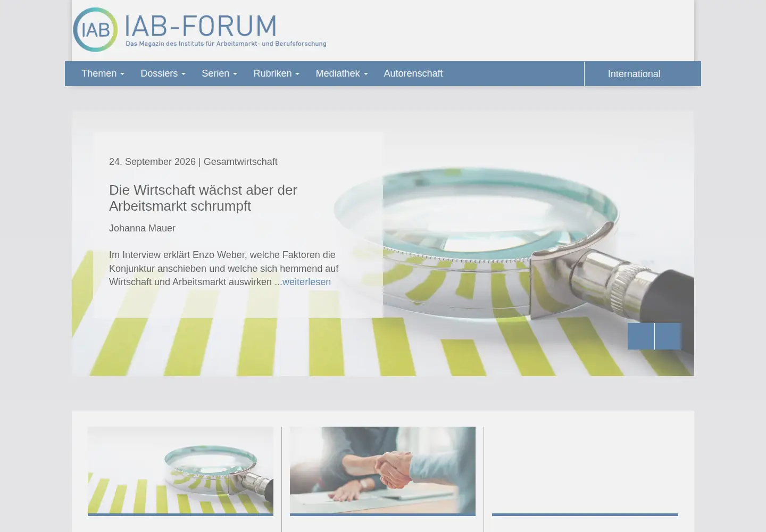Go to the Autorenschaft page
The width and height of the screenshot is (766, 532).
tap(413, 73)
